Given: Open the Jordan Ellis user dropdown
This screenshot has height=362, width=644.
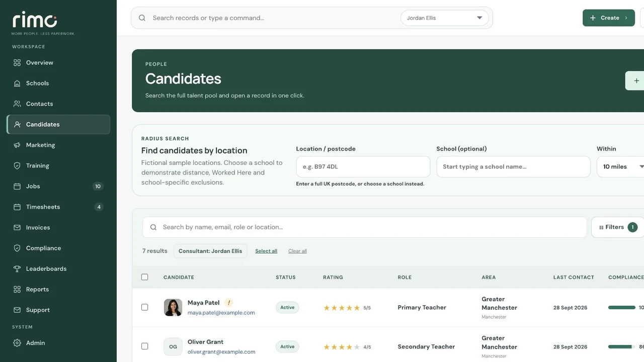Looking at the screenshot, I should tap(445, 18).
